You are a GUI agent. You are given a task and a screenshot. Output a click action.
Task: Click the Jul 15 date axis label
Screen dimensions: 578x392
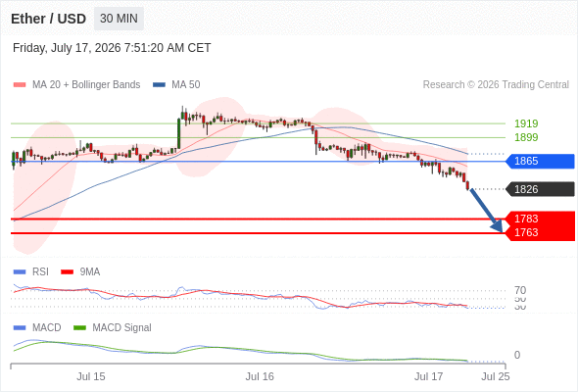(x=91, y=376)
